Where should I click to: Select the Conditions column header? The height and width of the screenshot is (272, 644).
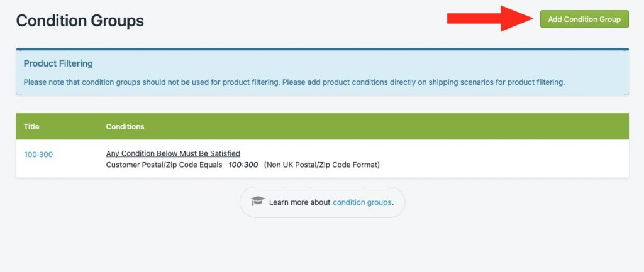pyautogui.click(x=125, y=127)
